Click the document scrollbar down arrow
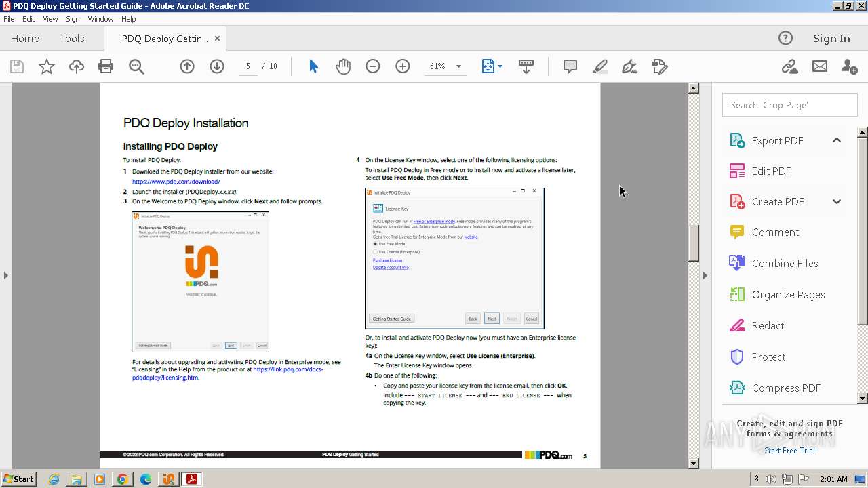Image resolution: width=868 pixels, height=488 pixels. pos(693,464)
